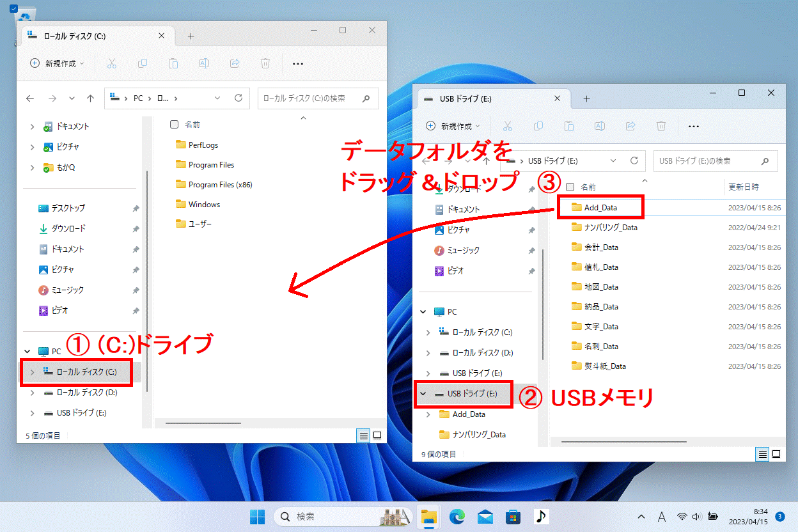Click Rename icon in Local Disk (C:) window
Viewport: 798px width, 532px height.
click(204, 63)
